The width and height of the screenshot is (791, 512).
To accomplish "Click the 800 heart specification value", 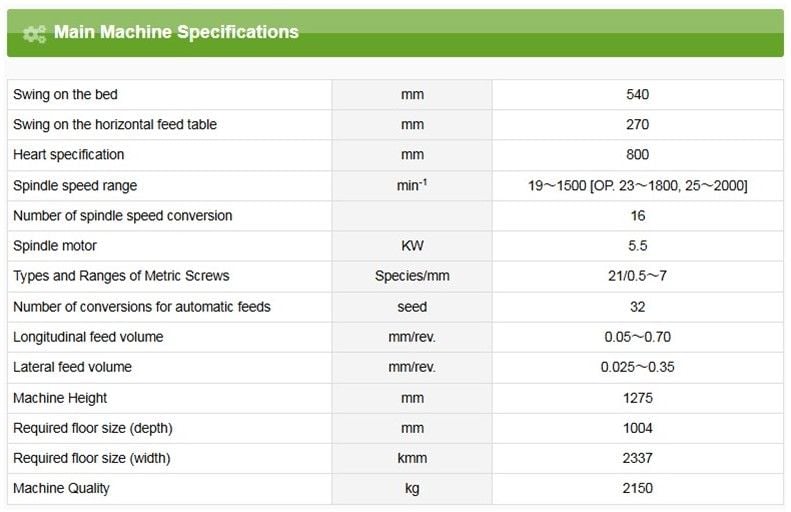I will click(637, 155).
